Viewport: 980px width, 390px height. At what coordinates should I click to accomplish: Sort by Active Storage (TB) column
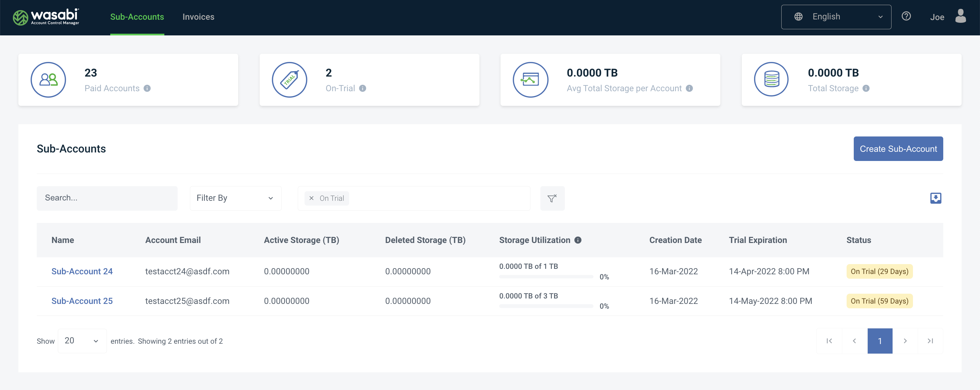302,240
